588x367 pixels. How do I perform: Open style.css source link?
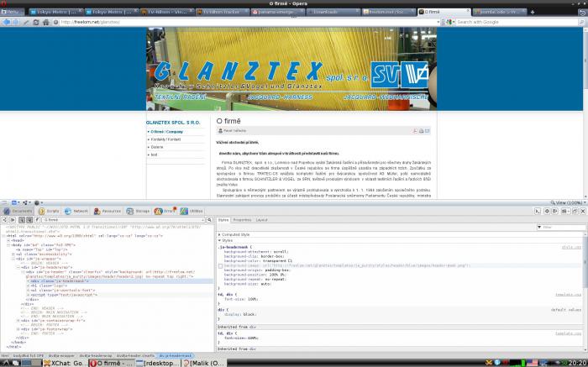(x=571, y=248)
